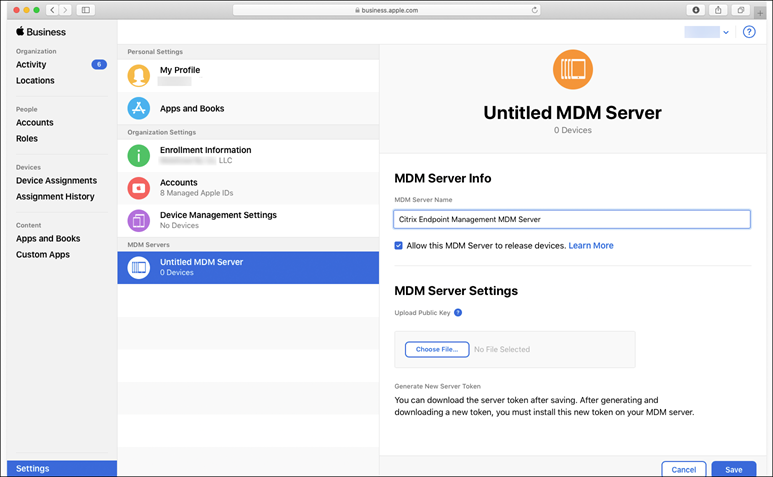Click the help question mark icon

point(750,32)
